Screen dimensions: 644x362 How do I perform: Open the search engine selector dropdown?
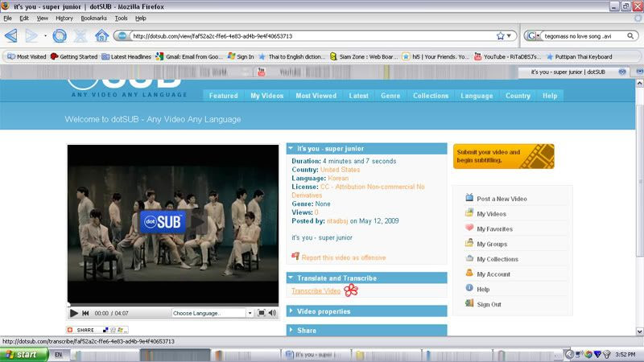click(x=534, y=36)
